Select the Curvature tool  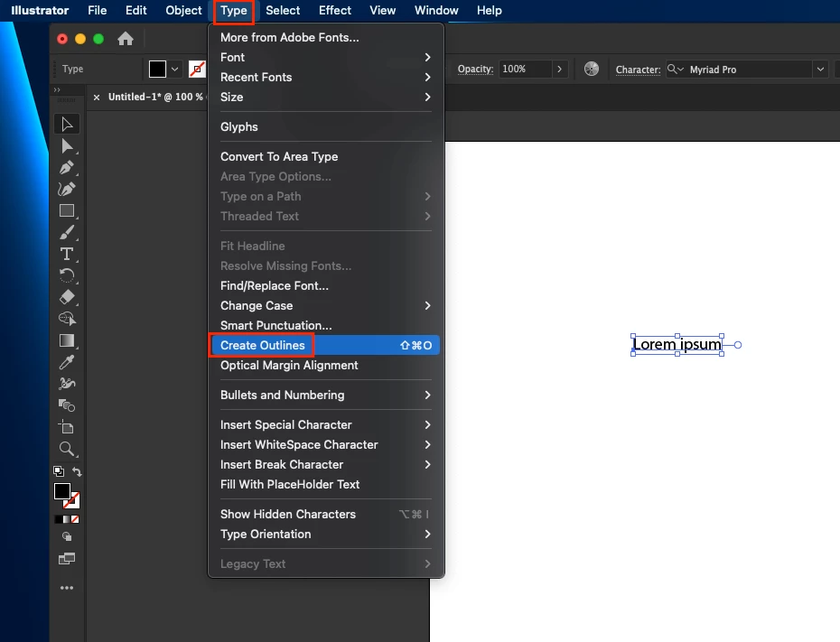coord(67,189)
